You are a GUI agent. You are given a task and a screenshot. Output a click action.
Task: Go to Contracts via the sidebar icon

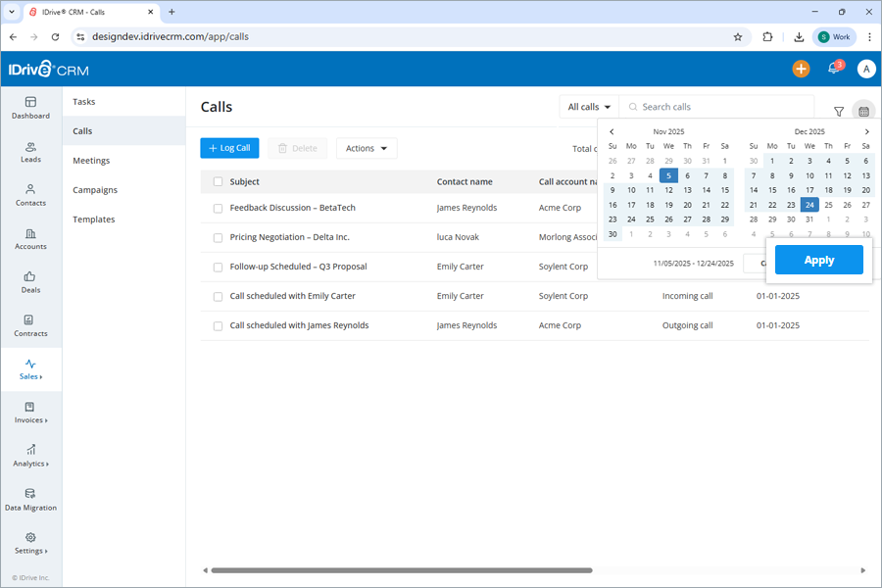(x=30, y=327)
